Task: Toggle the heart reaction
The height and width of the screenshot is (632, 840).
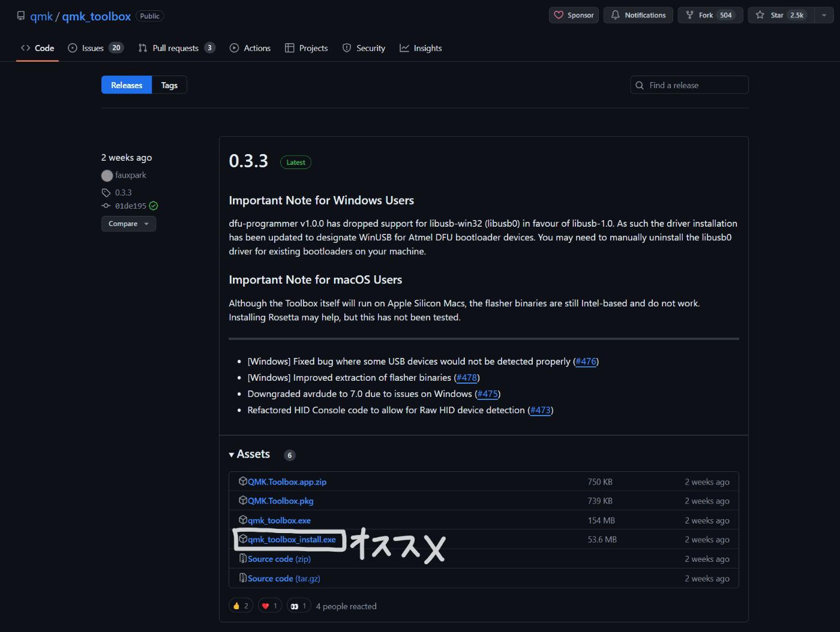Action: tap(270, 606)
